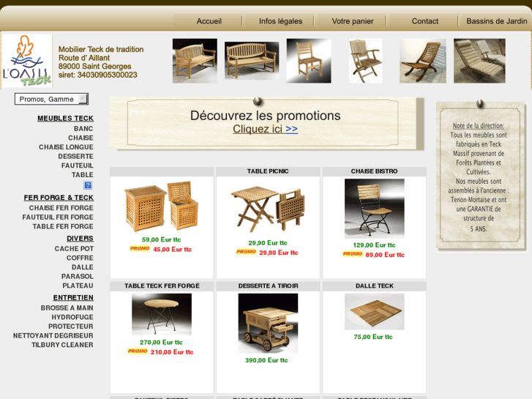Image resolution: width=532 pixels, height=399 pixels.
Task: Click the folding armchair photo in the header
Action: 365,61
